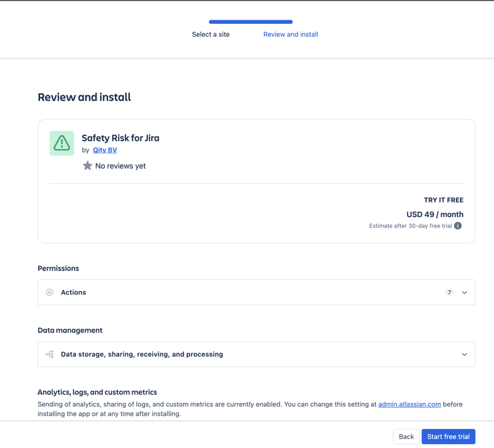Go to the Select a site step
The width and height of the screenshot is (494, 448).
211,34
